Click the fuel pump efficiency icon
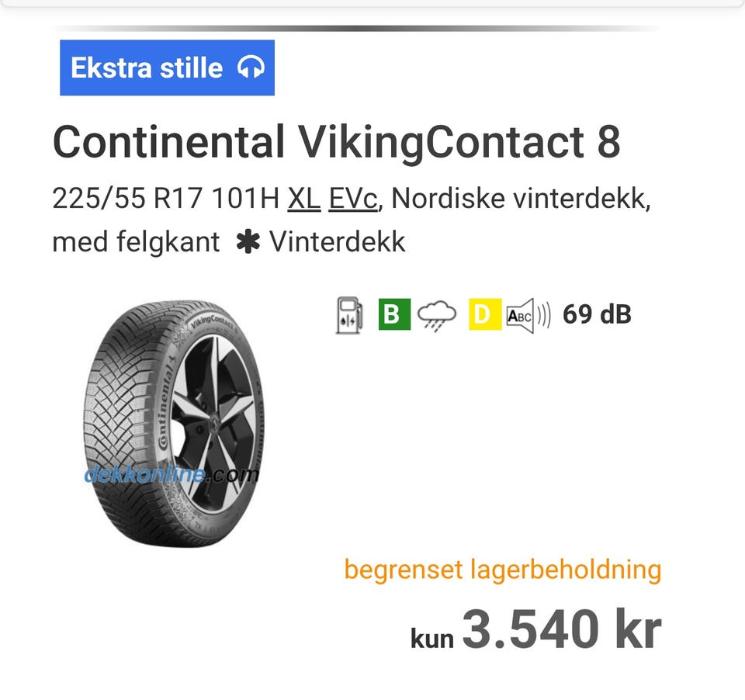 (348, 315)
